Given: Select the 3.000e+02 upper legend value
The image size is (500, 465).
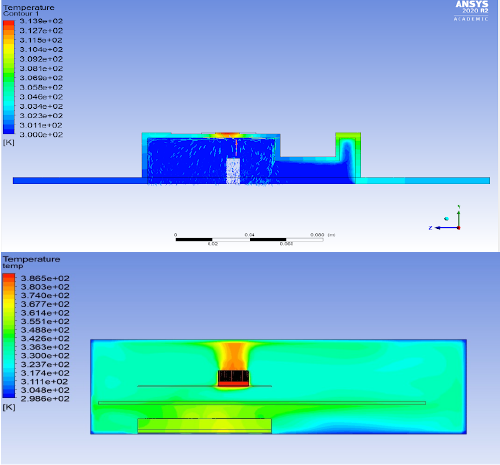Looking at the screenshot, I should point(41,135).
